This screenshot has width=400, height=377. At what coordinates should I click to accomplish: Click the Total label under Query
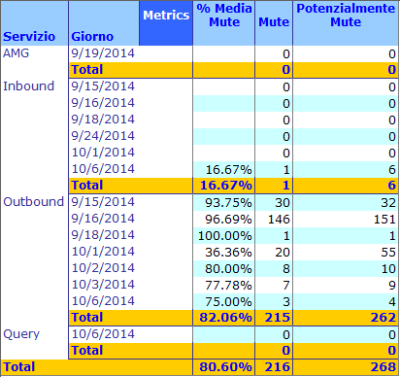click(87, 351)
